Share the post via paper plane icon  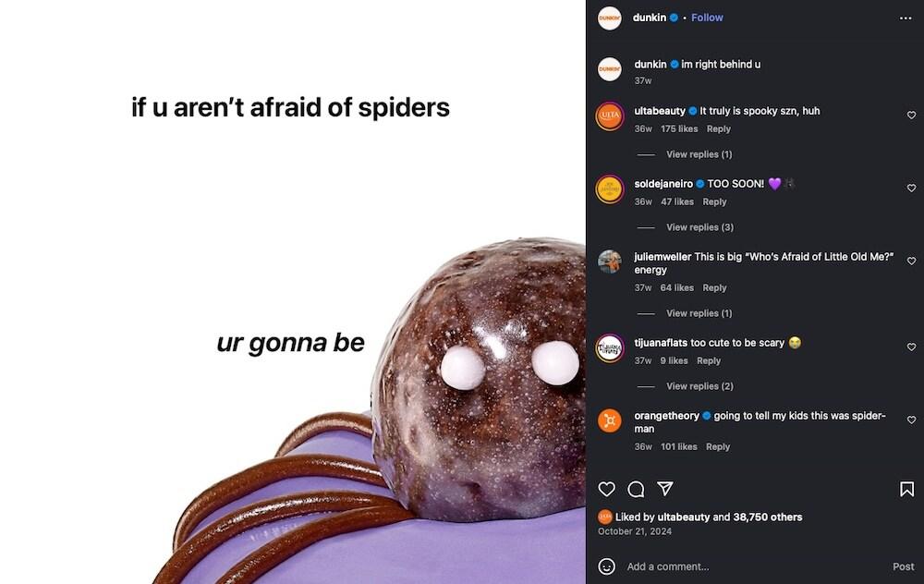point(665,488)
